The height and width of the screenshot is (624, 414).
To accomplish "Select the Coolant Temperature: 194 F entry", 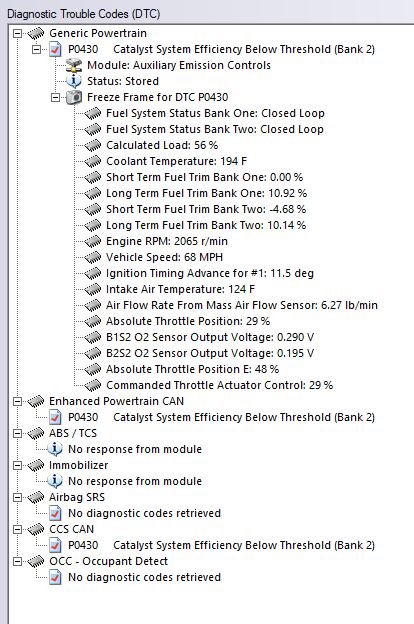I will point(176,161).
